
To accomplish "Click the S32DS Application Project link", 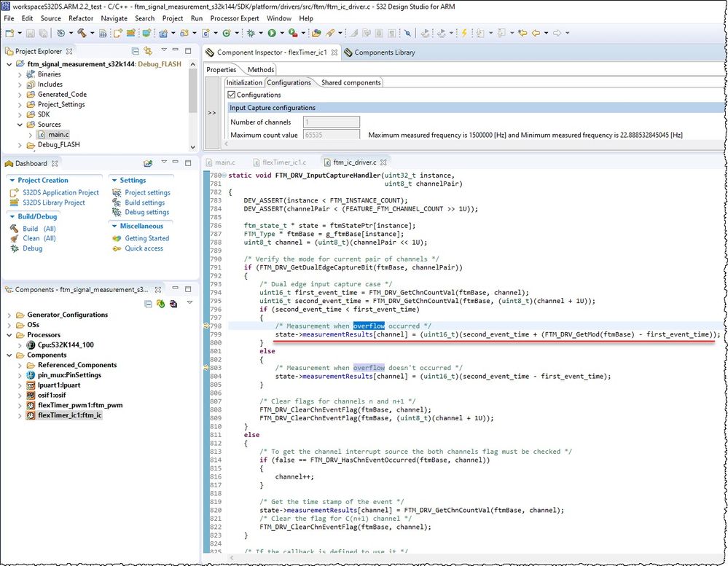I will tap(60, 192).
